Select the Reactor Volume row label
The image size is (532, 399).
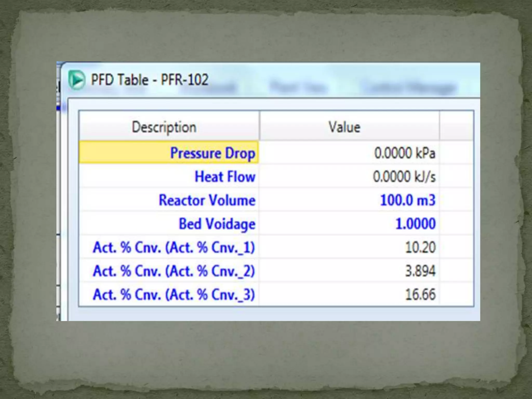pos(207,200)
